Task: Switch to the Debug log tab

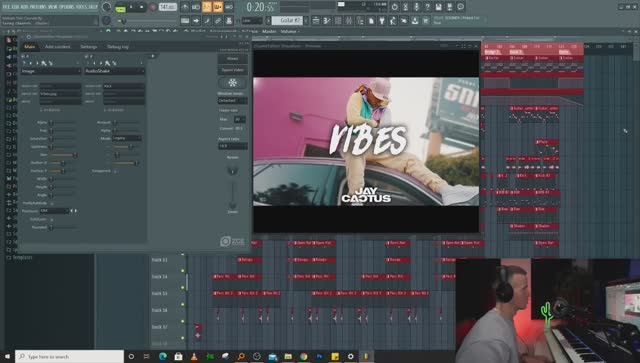Action: coord(118,47)
